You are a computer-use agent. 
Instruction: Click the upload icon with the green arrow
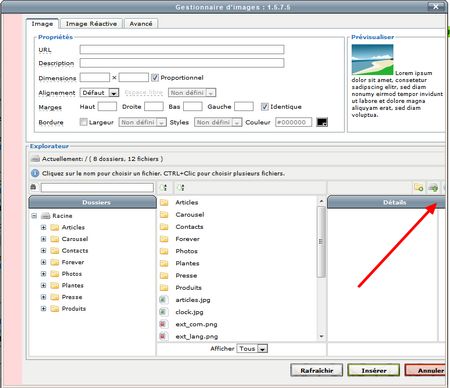click(433, 188)
